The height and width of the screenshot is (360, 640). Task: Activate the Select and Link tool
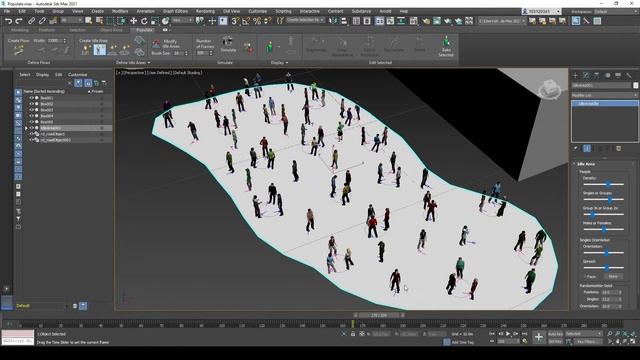pyautogui.click(x=31, y=21)
